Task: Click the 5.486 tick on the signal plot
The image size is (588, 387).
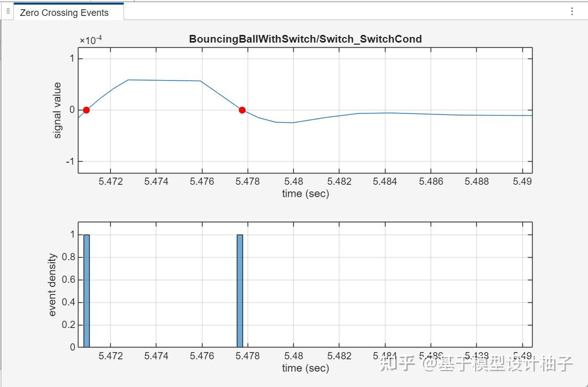Action: (431, 182)
